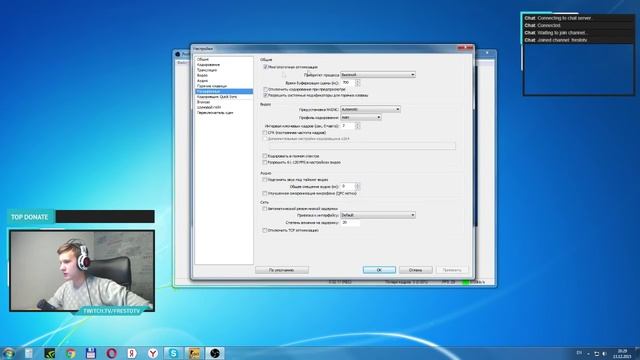Select 'Аудио' in settings sidebar
This screenshot has width=640, height=360.
[202, 81]
